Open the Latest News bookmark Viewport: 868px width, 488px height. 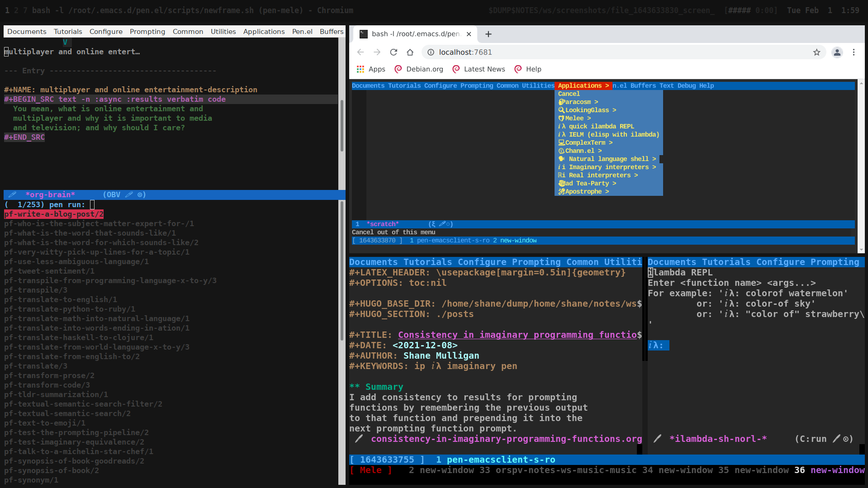tap(479, 69)
